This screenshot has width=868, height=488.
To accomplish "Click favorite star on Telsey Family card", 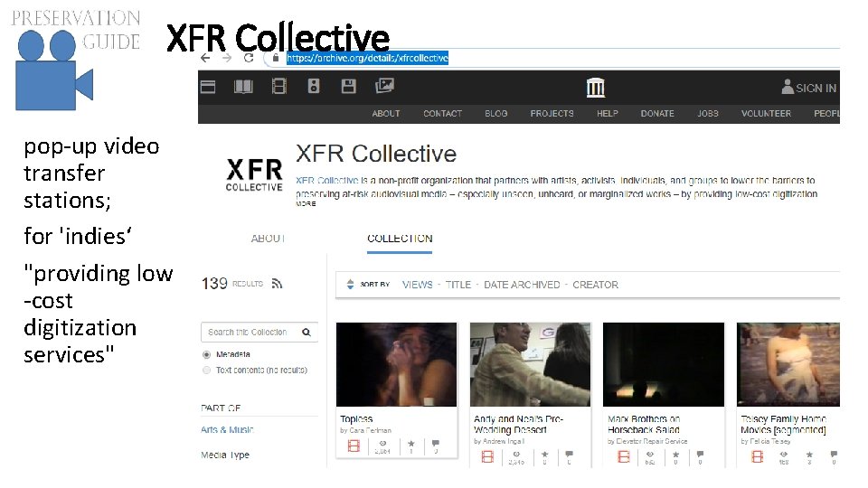I will tap(809, 455).
